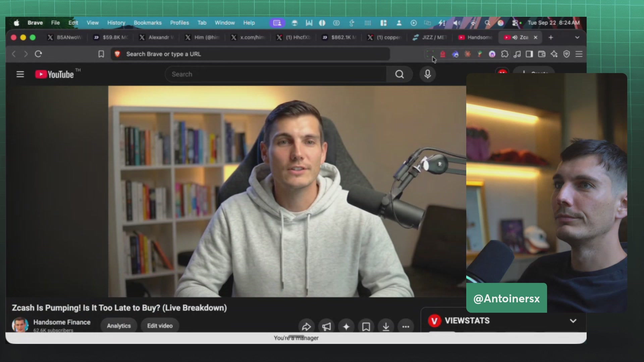Screen dimensions: 644x362
Task: Switch to the JIZZ / MET tab
Action: click(x=430, y=38)
